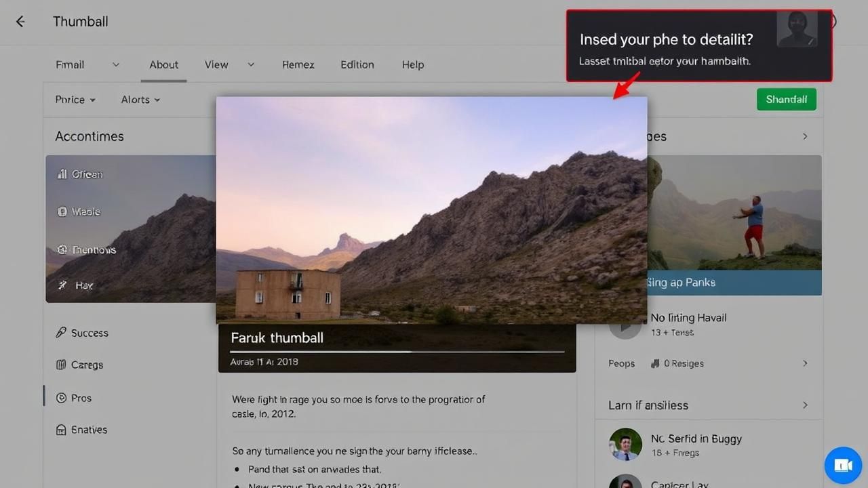
Task: Open the Ponice dropdown
Action: click(75, 100)
